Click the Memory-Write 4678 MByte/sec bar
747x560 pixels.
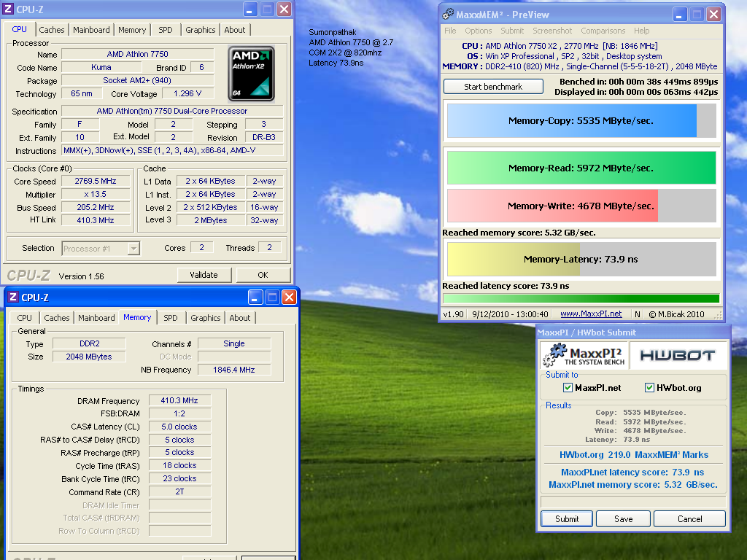coord(581,206)
